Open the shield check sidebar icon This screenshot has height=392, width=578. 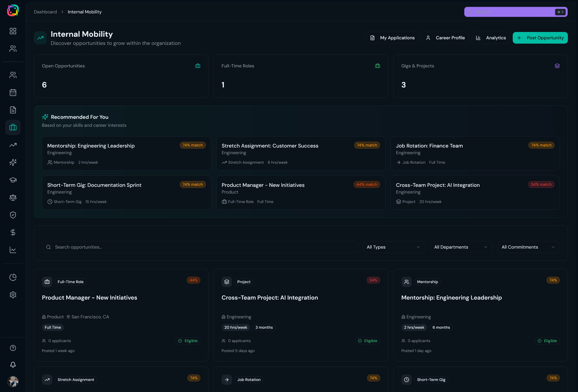(13, 215)
